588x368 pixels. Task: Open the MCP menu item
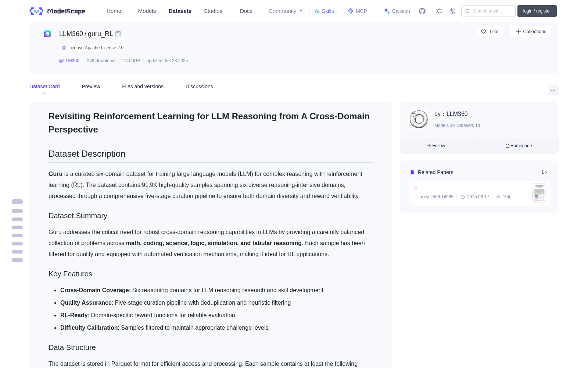[x=357, y=11]
